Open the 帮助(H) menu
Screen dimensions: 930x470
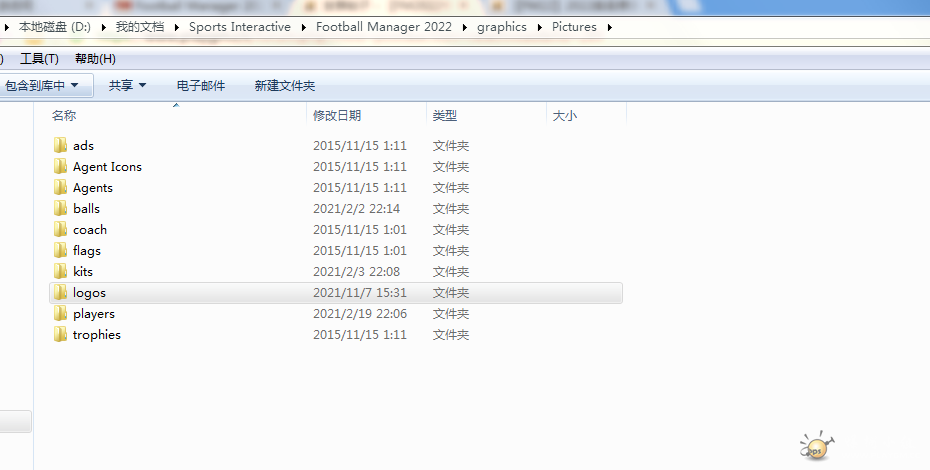tap(95, 59)
